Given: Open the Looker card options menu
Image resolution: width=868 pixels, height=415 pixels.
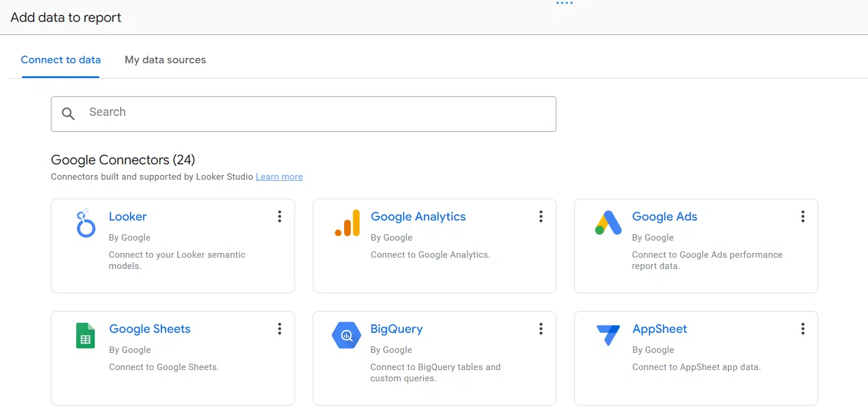Looking at the screenshot, I should [279, 216].
